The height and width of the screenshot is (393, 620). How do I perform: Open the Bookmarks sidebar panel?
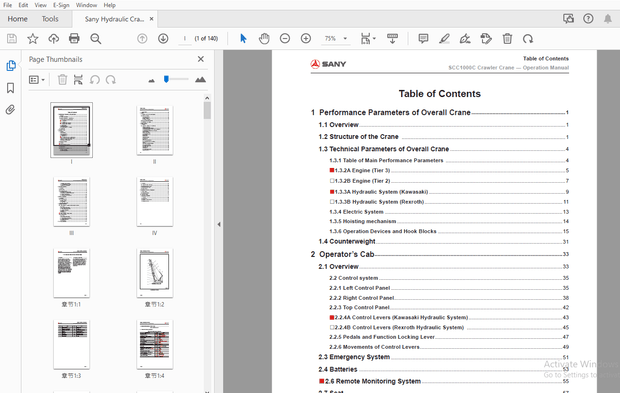pos(11,88)
